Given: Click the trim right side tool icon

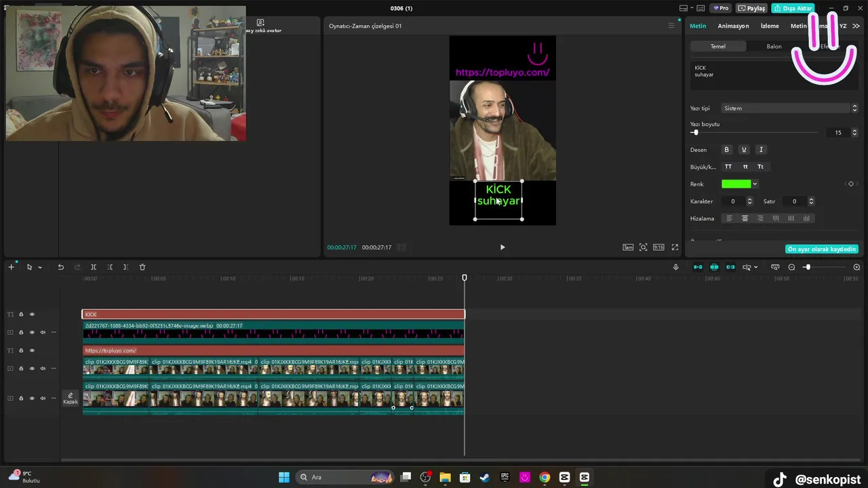Looking at the screenshot, I should 125,267.
